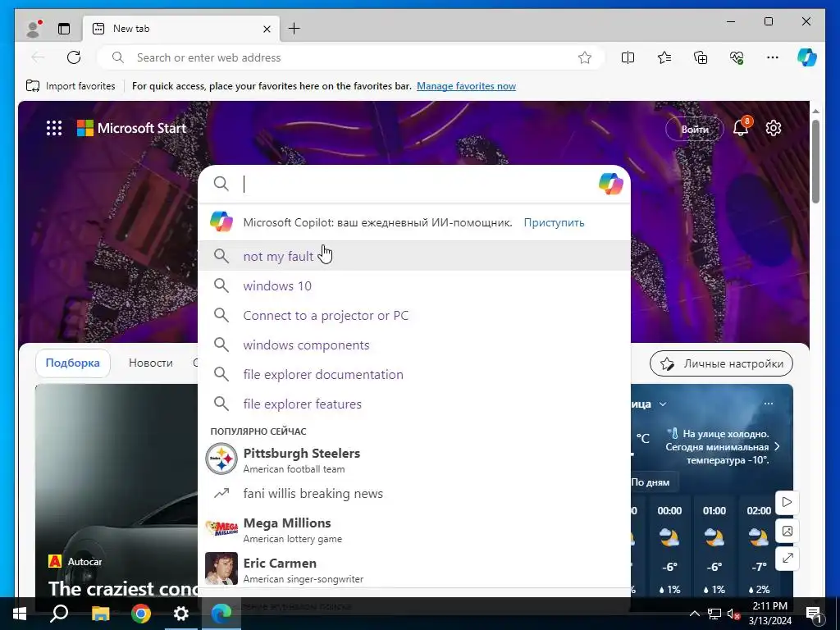Image resolution: width=840 pixels, height=630 pixels.
Task: Click the address bar search field
Action: click(351, 57)
